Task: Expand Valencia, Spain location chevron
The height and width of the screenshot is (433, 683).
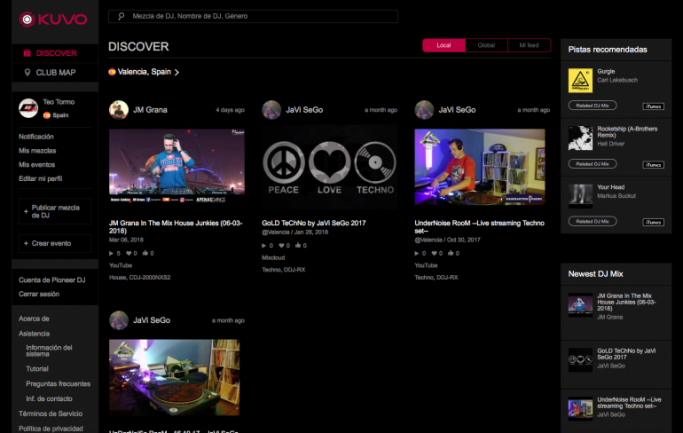Action: [177, 72]
